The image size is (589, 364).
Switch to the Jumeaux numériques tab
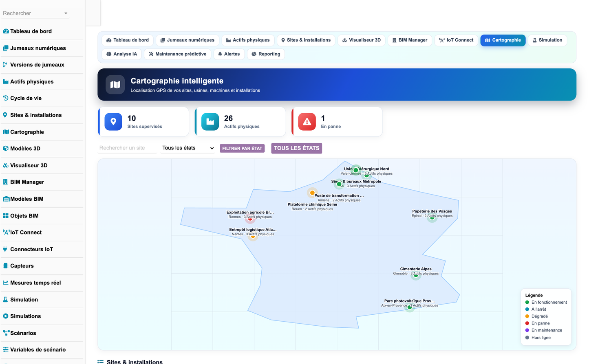pyautogui.click(x=188, y=40)
